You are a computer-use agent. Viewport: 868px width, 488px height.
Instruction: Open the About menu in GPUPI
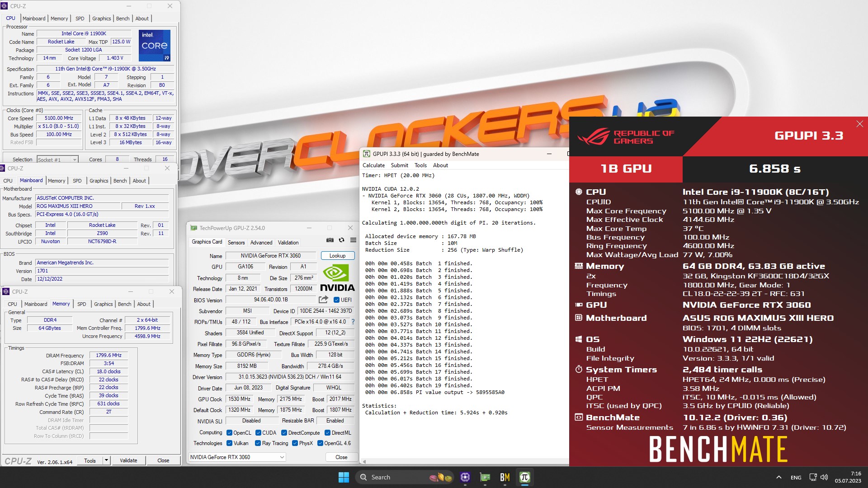click(x=440, y=165)
